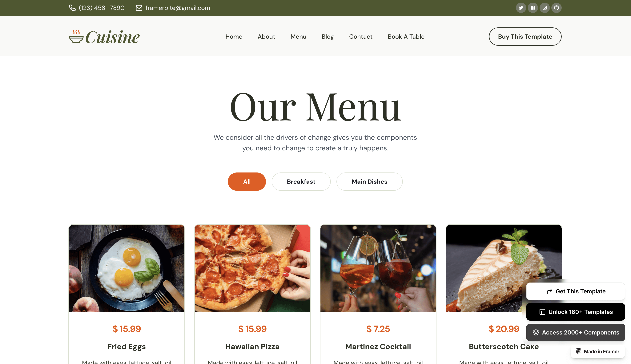This screenshot has width=631, height=364.
Task: Open the About page in navigation
Action: [266, 37]
